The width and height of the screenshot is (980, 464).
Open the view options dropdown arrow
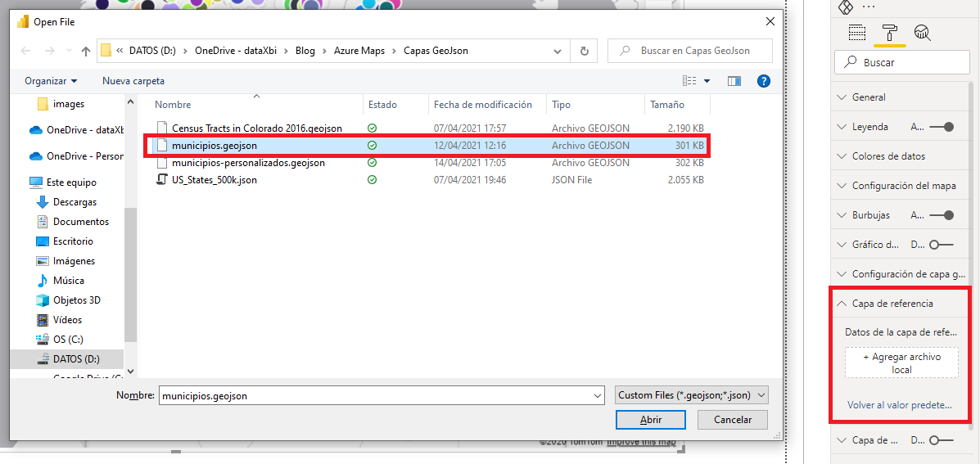(x=707, y=81)
